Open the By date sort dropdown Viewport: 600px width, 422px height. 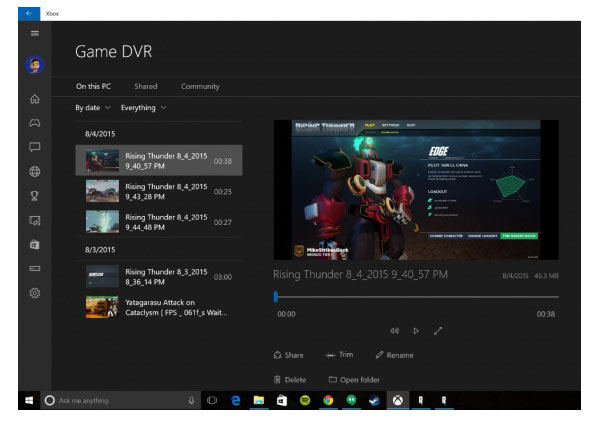(93, 108)
